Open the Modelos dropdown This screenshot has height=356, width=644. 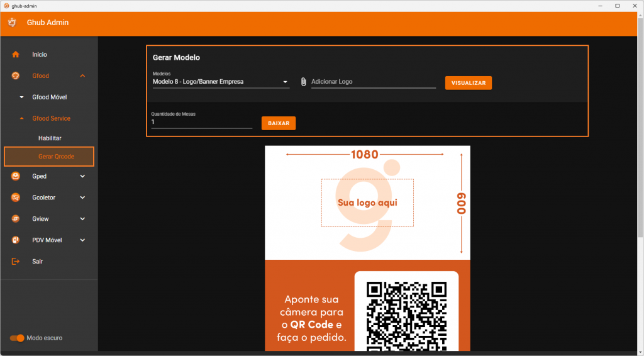point(221,82)
